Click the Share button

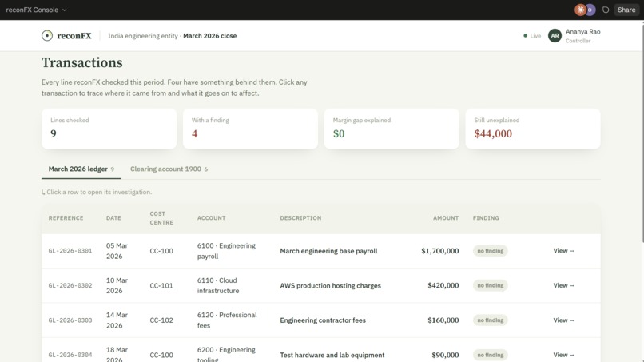click(x=626, y=10)
